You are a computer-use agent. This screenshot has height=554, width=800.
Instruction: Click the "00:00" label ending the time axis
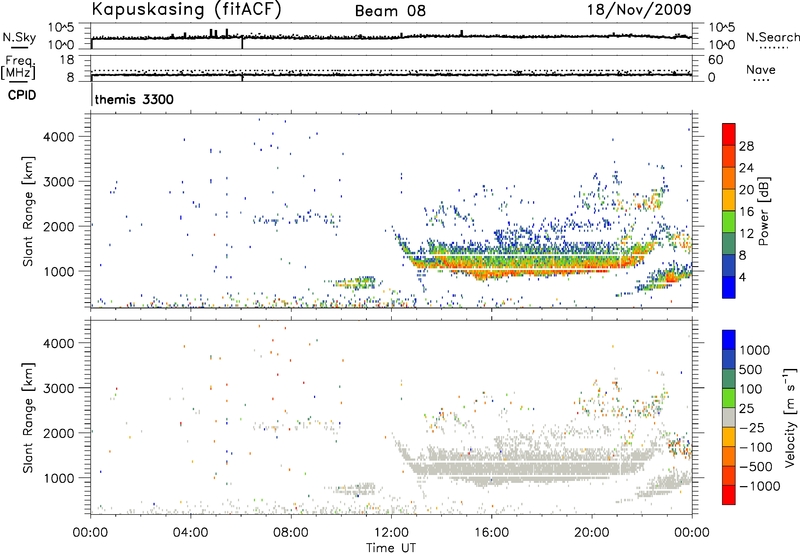(692, 533)
